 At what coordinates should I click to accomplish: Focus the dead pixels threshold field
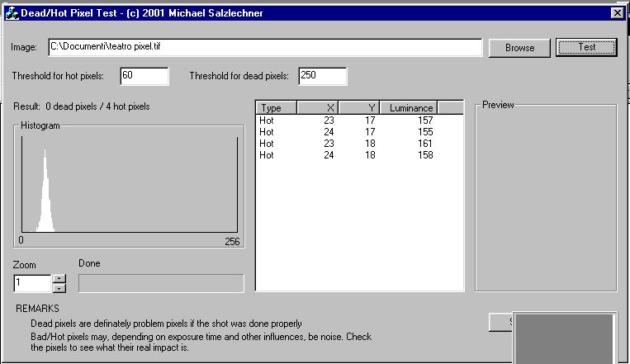(322, 76)
